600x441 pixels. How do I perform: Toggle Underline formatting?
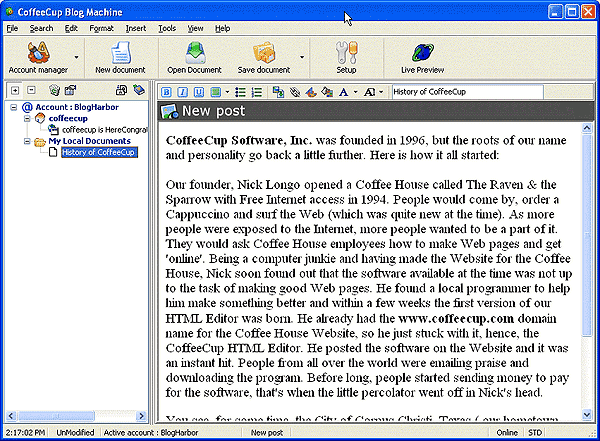point(199,92)
